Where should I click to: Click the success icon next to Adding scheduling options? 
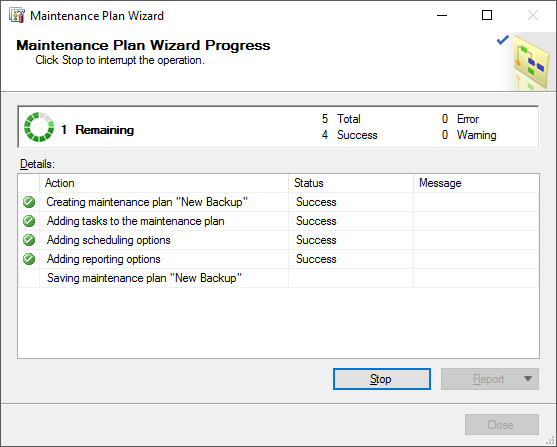click(29, 240)
